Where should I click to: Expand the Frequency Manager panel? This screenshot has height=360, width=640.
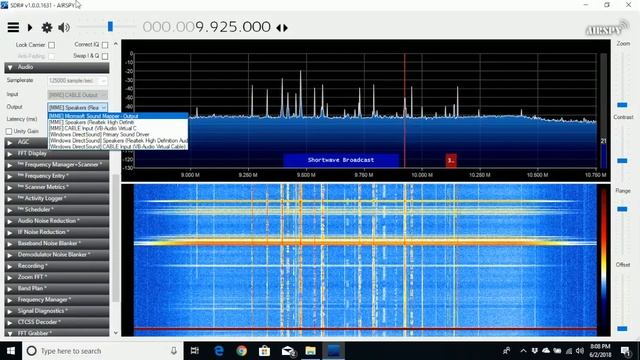click(57, 300)
